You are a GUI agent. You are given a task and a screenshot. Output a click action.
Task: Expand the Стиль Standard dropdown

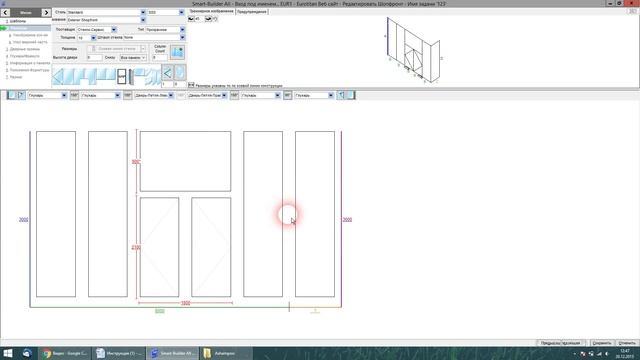coord(143,12)
